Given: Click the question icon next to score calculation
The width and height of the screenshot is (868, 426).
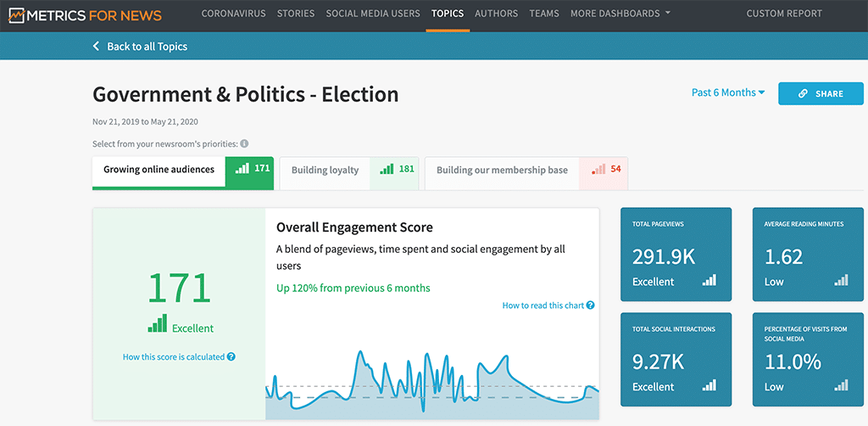Looking at the screenshot, I should pyautogui.click(x=231, y=356).
